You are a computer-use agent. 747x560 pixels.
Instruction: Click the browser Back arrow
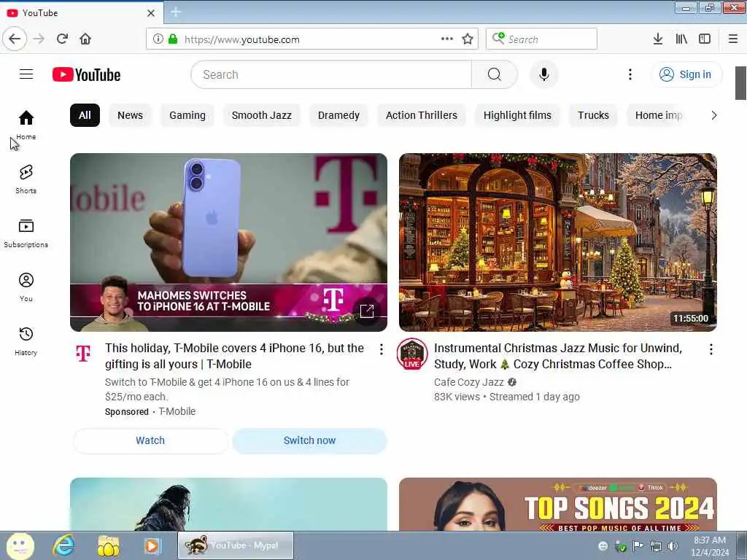click(x=15, y=39)
